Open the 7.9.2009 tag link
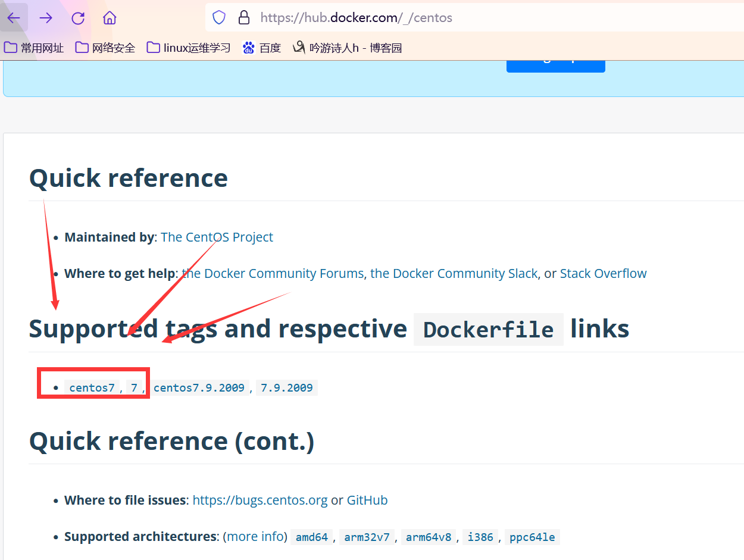Screen dimensions: 744x560 287,387
